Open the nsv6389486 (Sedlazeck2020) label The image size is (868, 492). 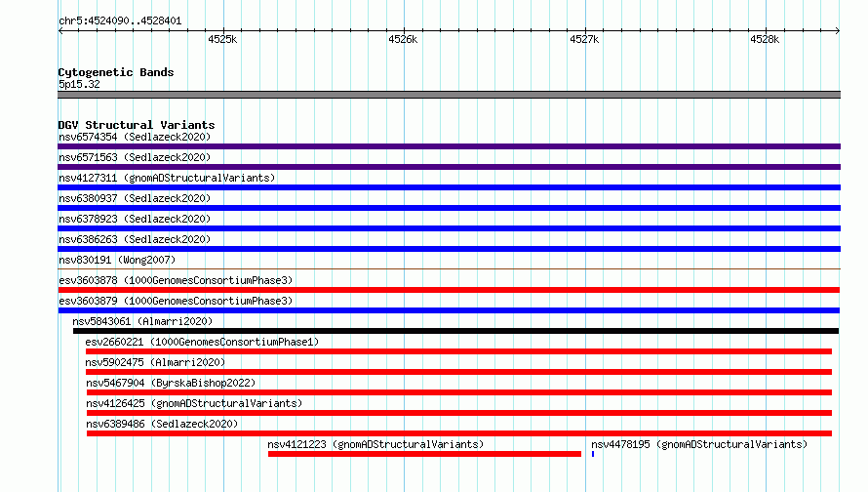tap(162, 424)
